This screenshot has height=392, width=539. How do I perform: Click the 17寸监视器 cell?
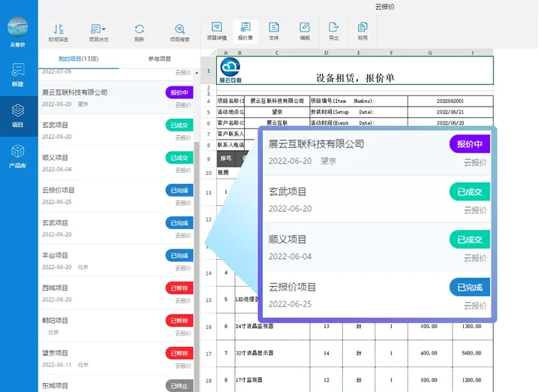point(273,380)
